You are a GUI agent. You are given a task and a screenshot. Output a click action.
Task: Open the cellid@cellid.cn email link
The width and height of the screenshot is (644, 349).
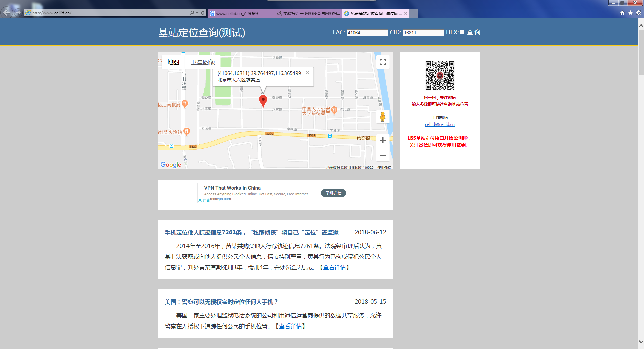(440, 124)
